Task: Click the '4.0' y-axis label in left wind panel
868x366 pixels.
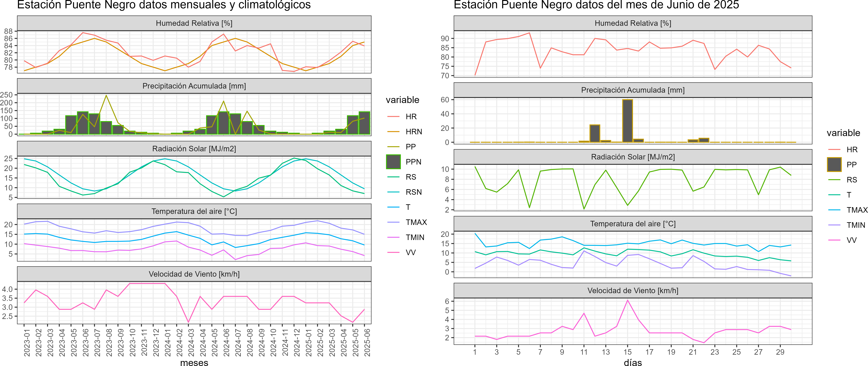Action: tap(7, 289)
